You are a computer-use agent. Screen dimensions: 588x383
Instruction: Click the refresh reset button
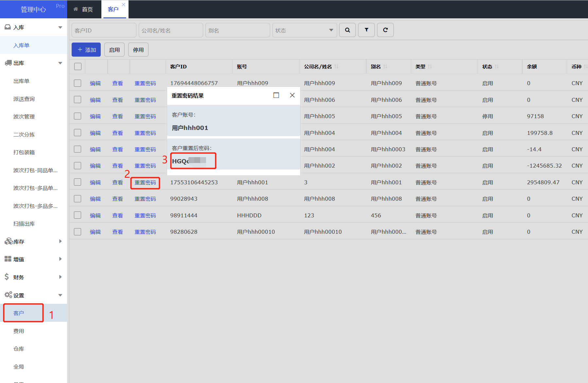tap(385, 30)
